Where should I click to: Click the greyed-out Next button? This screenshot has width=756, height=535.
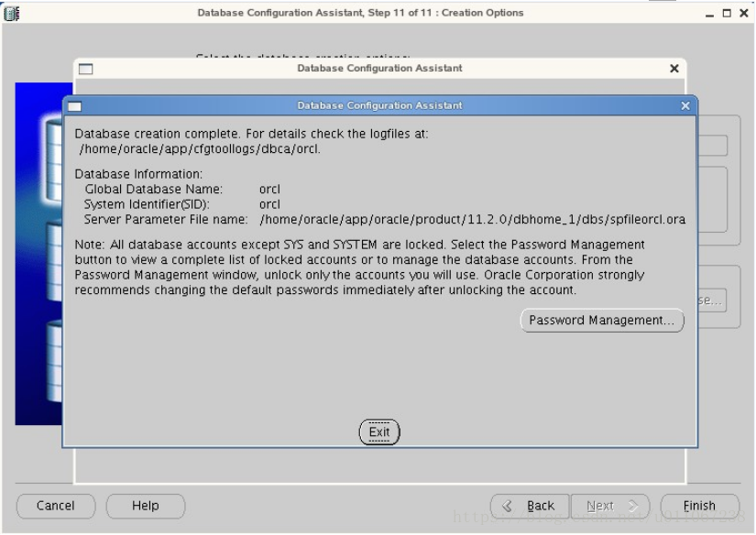(610, 506)
